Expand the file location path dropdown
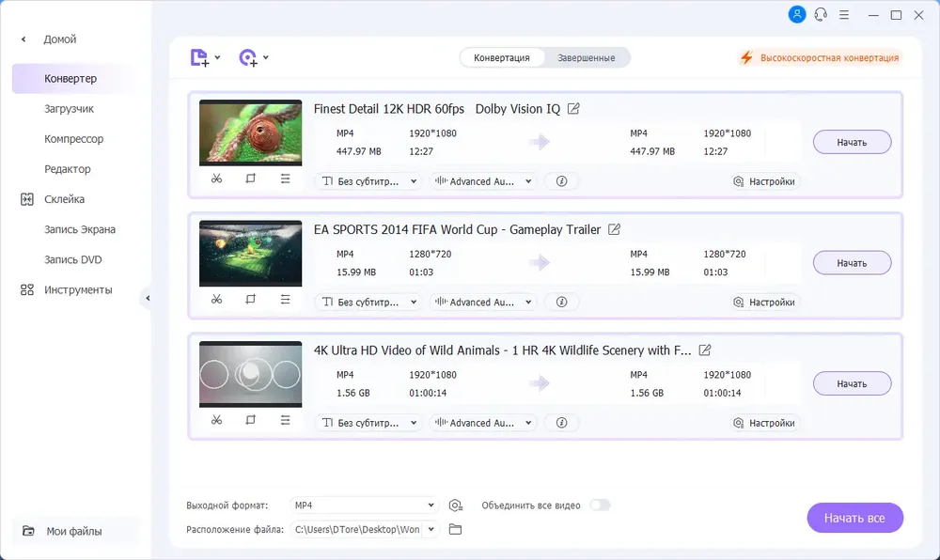The height and width of the screenshot is (560, 940). click(431, 529)
